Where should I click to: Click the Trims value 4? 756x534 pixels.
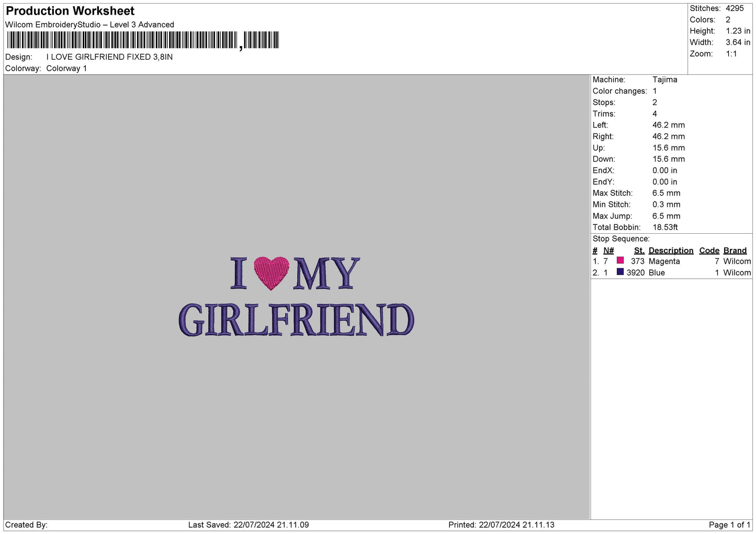(655, 114)
